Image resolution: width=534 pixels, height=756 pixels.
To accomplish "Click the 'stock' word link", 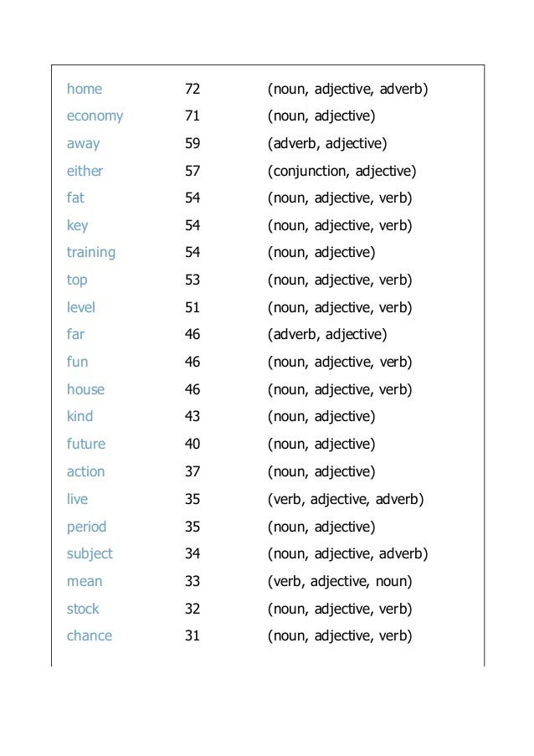I will pos(83,609).
